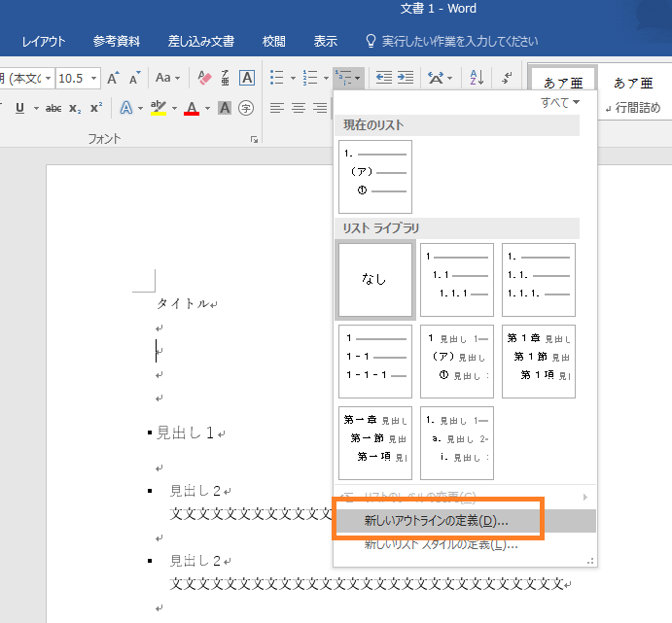Click the lightbulb Tell Me icon
The width and height of the screenshot is (672, 623).
click(x=371, y=41)
